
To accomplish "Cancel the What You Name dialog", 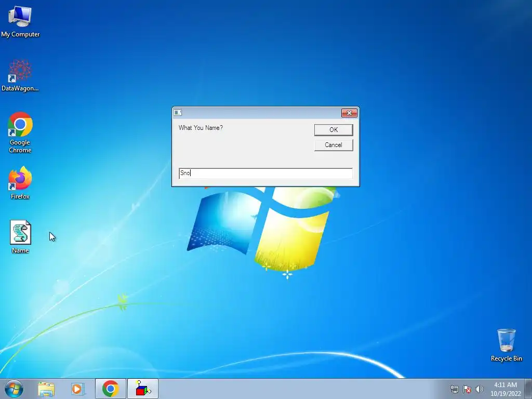I will (334, 145).
